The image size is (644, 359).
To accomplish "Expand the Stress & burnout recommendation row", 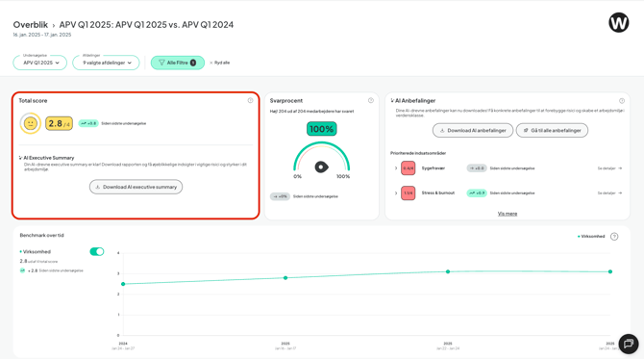I will (x=396, y=192).
